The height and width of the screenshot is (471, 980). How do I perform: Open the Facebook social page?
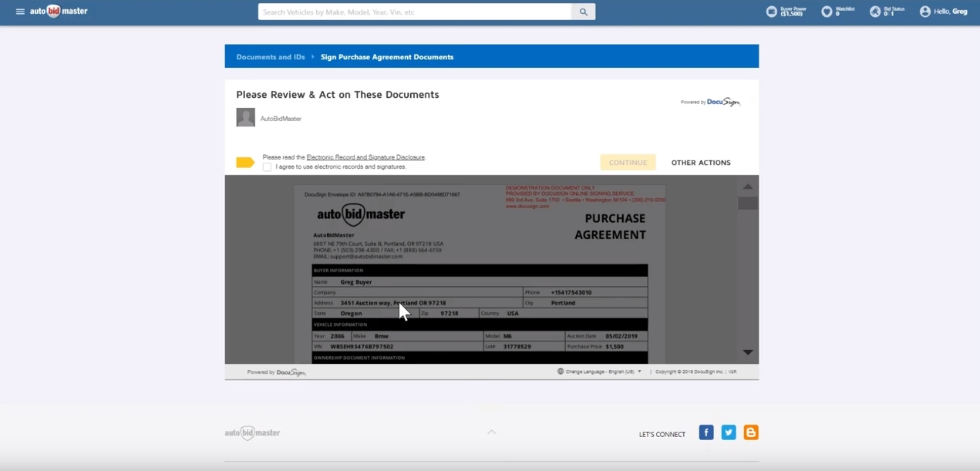[x=706, y=432]
